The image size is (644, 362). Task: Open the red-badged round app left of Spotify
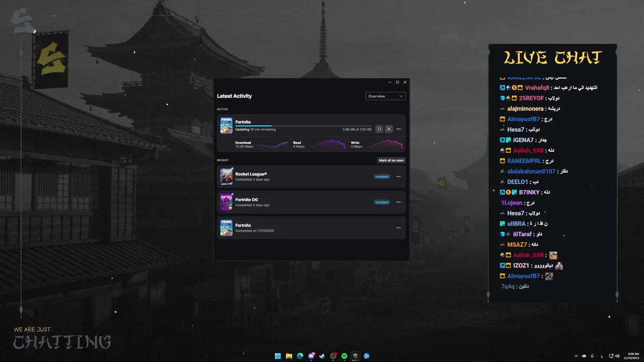pyautogui.click(x=333, y=356)
